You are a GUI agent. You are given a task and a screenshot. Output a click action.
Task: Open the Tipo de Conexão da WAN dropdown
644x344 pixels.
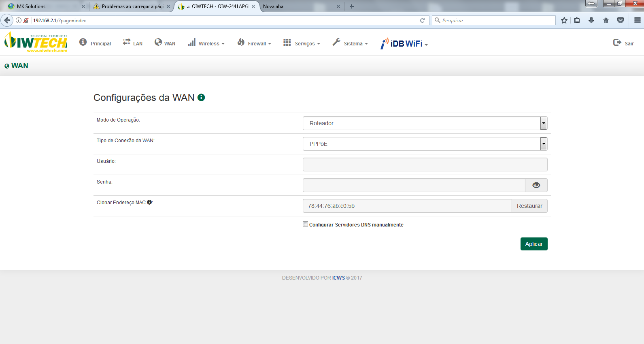pos(425,144)
